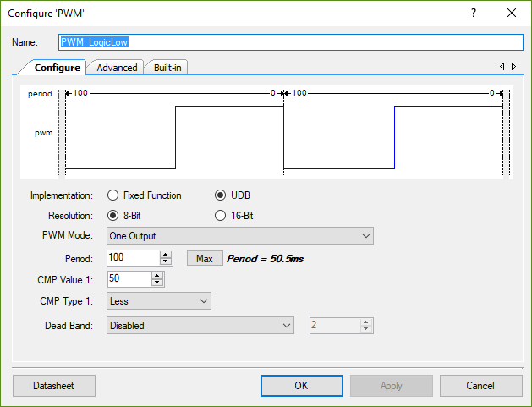Viewport: 532px width, 407px height.
Task: Click the help question mark icon
Action: point(474,14)
